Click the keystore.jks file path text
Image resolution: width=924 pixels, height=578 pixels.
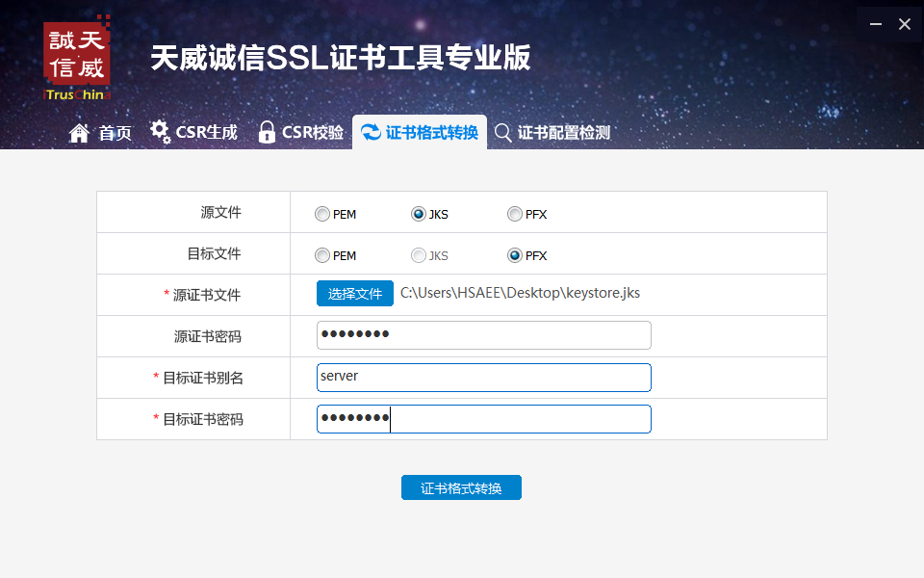coord(521,293)
